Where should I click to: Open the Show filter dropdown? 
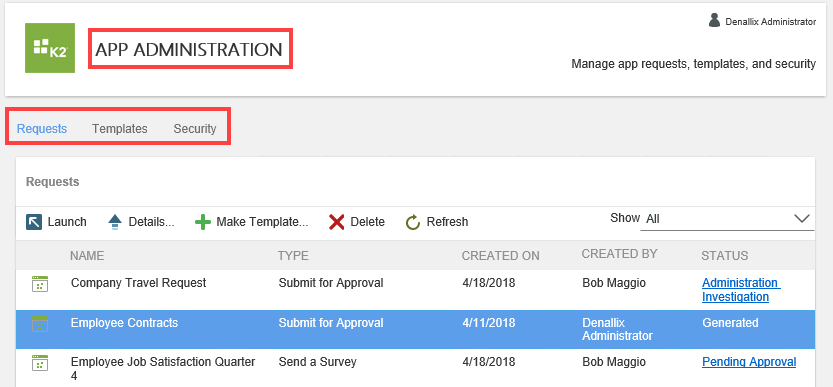727,219
